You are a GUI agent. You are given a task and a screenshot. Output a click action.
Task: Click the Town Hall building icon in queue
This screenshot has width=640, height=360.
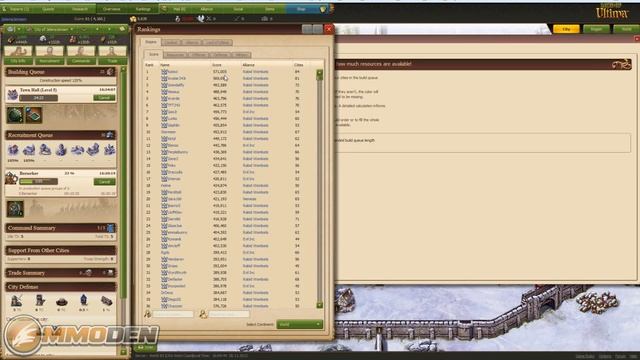coord(12,95)
